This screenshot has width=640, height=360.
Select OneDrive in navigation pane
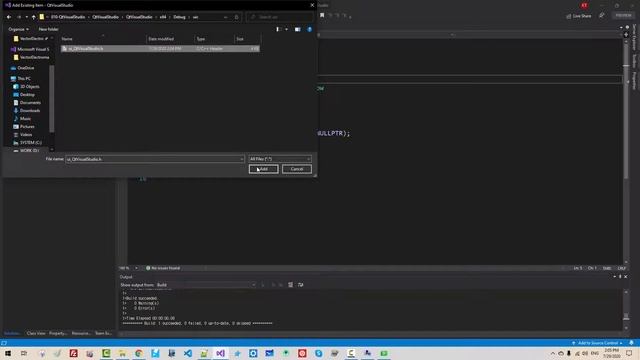23,68
